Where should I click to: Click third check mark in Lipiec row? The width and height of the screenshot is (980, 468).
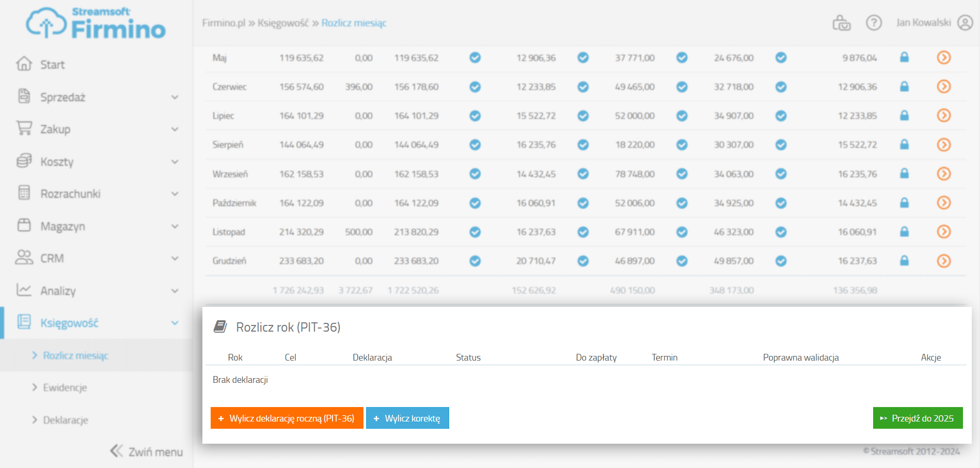coord(682,116)
